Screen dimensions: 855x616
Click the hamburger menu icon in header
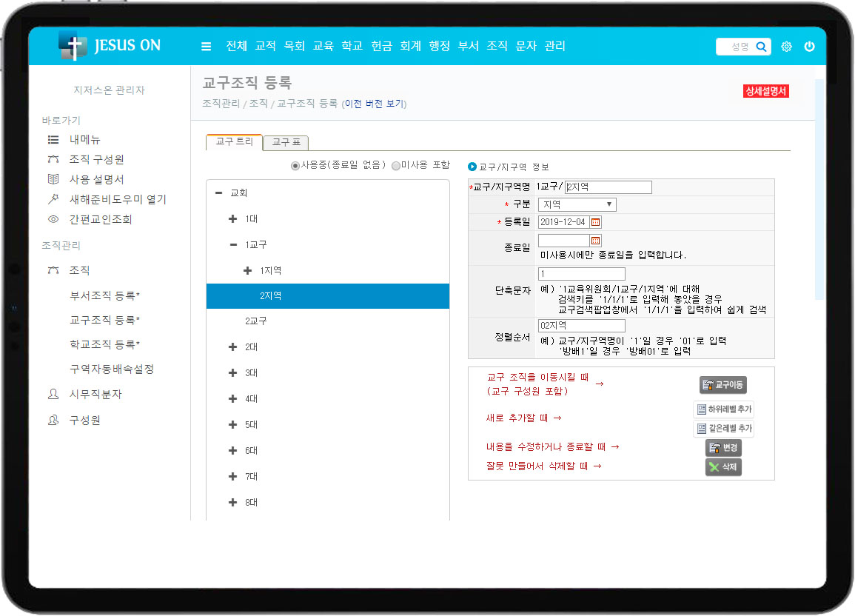(207, 46)
